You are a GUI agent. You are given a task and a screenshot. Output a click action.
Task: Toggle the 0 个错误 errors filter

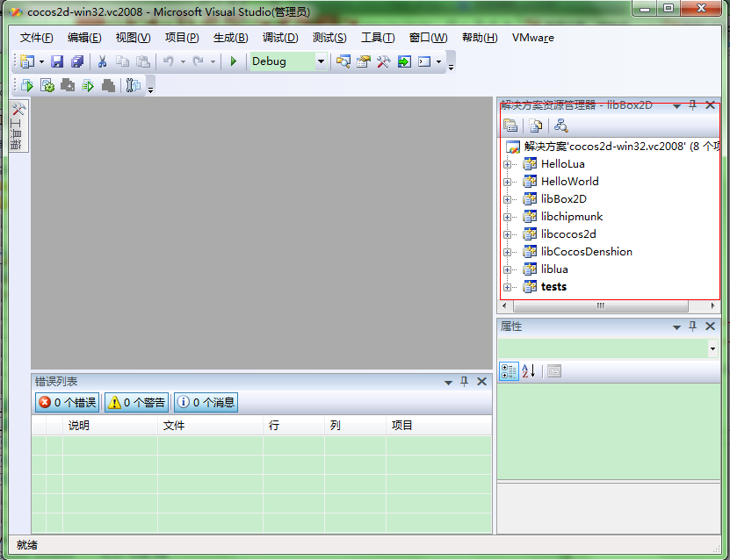pyautogui.click(x=67, y=402)
